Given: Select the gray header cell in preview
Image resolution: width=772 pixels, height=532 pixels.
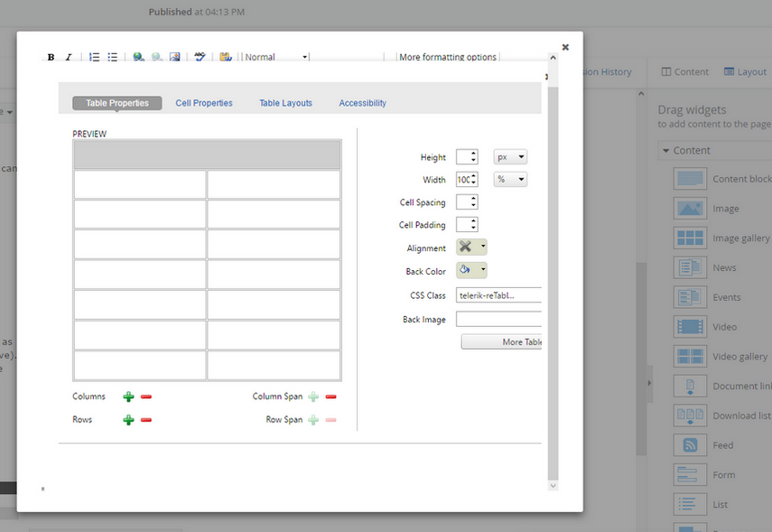Looking at the screenshot, I should point(208,154).
